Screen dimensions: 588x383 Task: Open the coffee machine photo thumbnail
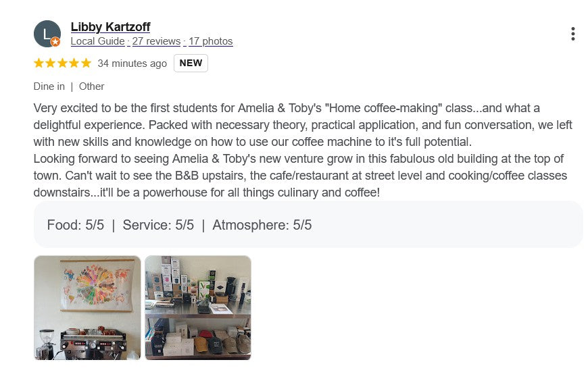click(x=87, y=307)
